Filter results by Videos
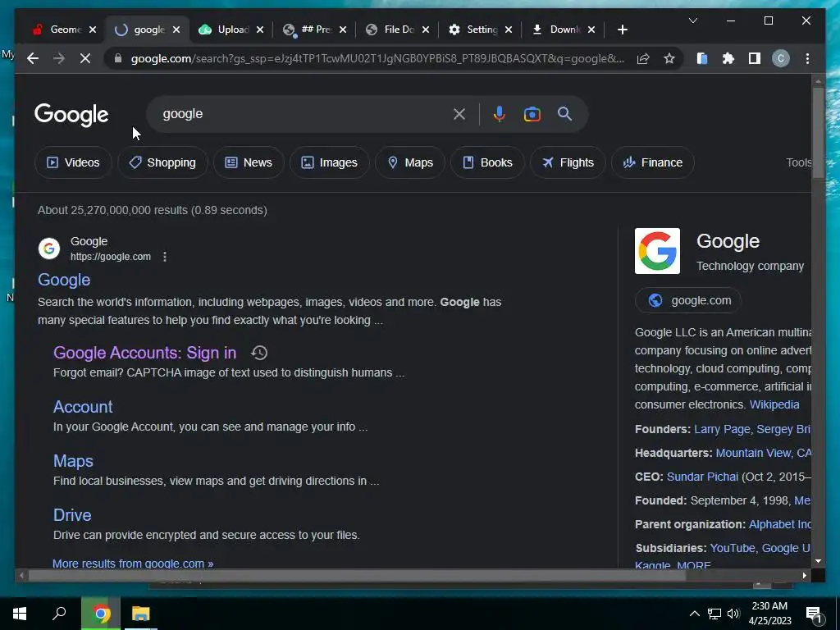Screen dimensions: 840x630 (x=73, y=162)
